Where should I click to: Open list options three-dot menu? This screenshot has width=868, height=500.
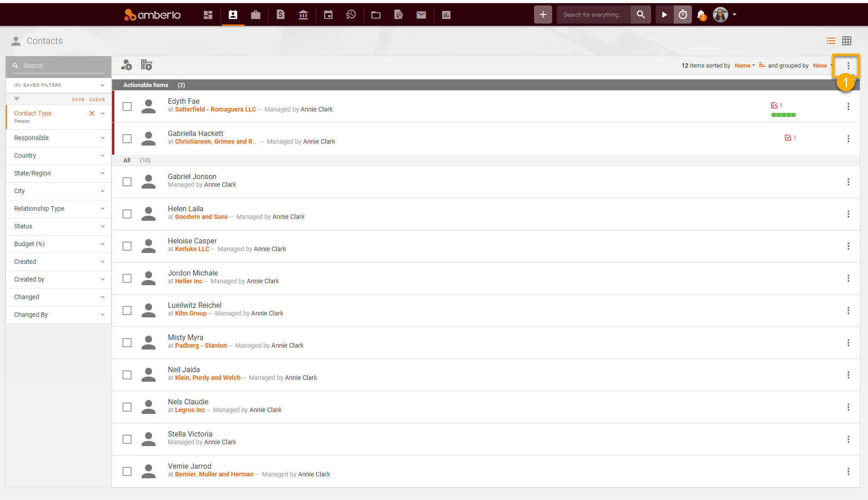(x=848, y=66)
